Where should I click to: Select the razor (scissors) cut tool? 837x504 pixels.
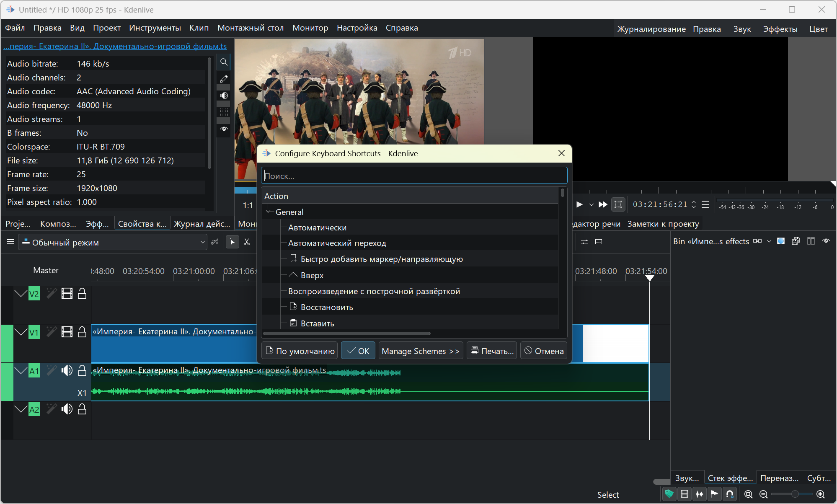click(x=247, y=242)
